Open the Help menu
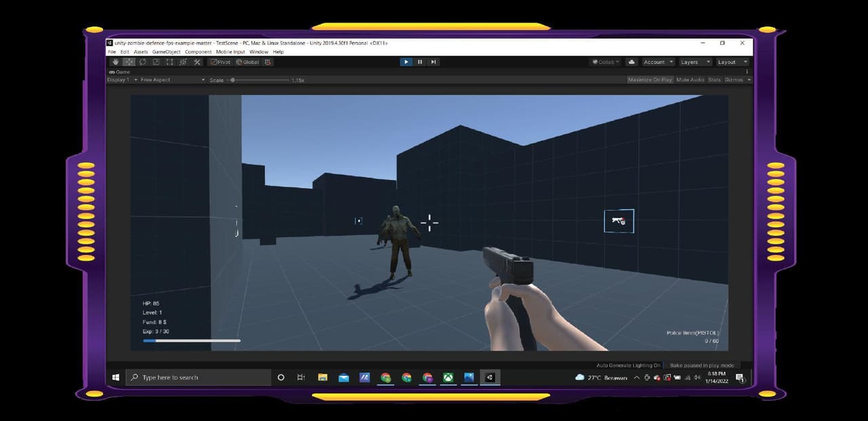Screen dimensions: 868x421 (278, 52)
